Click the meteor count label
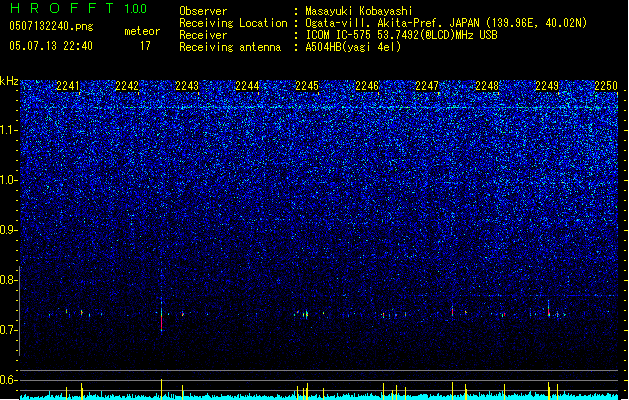The image size is (629, 400). pos(142,31)
